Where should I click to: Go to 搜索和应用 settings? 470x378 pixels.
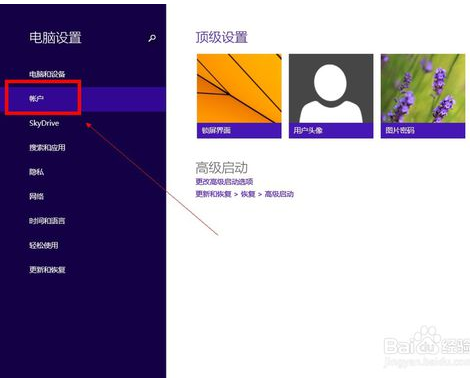47,147
